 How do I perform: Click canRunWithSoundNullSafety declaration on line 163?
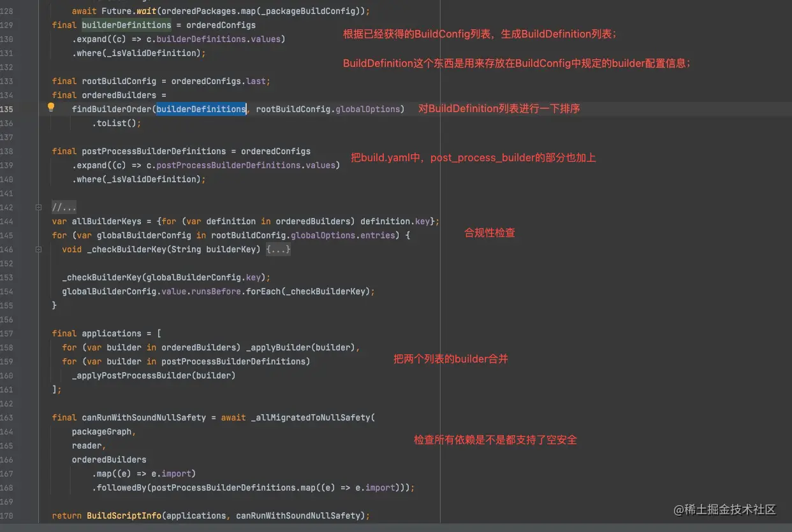pyautogui.click(x=143, y=417)
